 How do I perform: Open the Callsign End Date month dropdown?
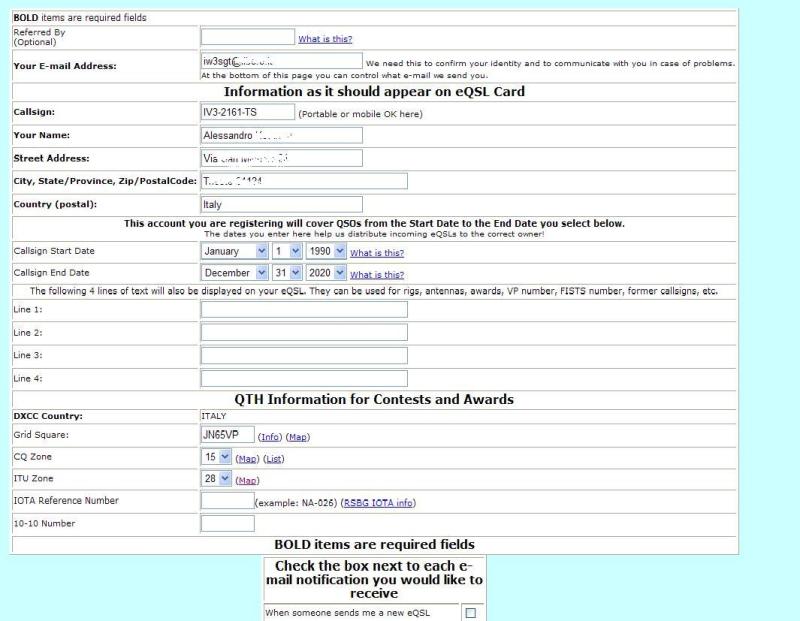coord(234,273)
